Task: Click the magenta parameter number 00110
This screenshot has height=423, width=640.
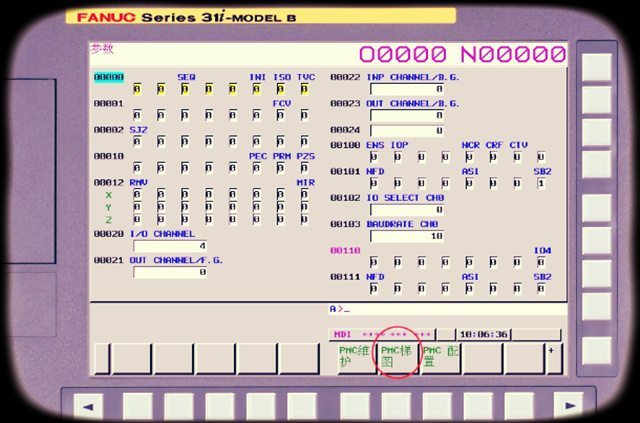Action: click(x=345, y=251)
